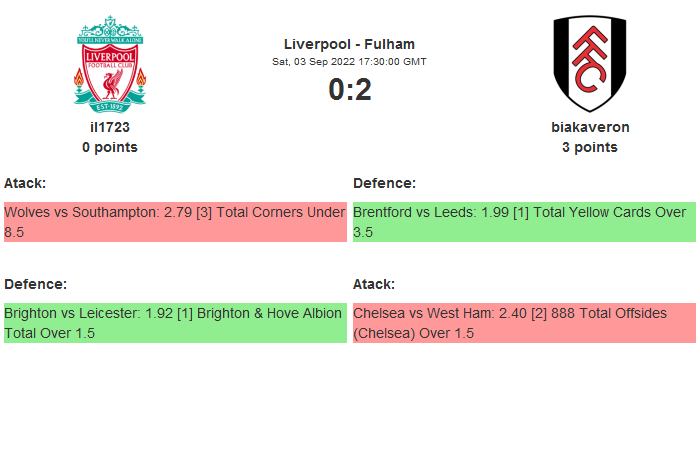The height and width of the screenshot is (460, 700).
Task: Select the Brighton vs Leicester total bet
Action: click(x=175, y=323)
